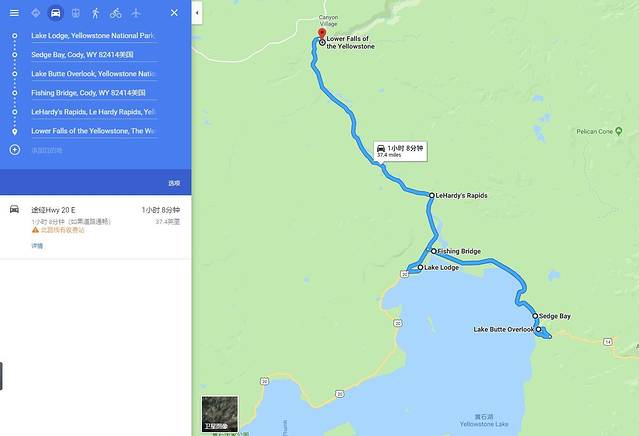Click the LeHardy's Rapids waypoint marker
The image size is (639, 436).
coord(432,196)
